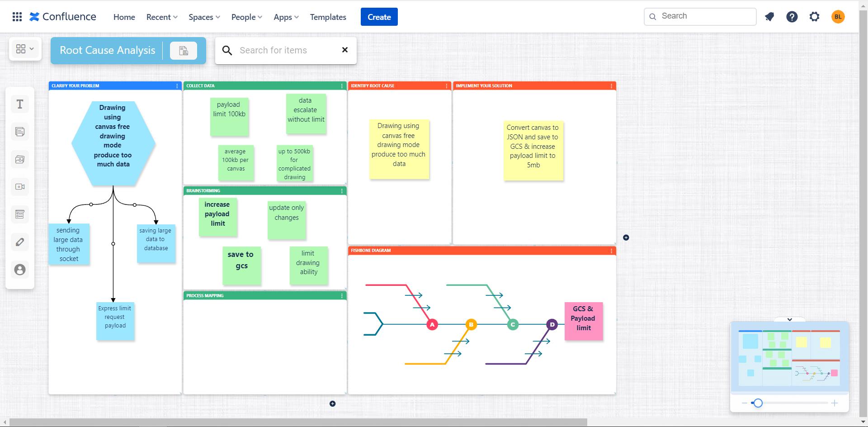Click the copy page icon beside the title

tap(184, 50)
